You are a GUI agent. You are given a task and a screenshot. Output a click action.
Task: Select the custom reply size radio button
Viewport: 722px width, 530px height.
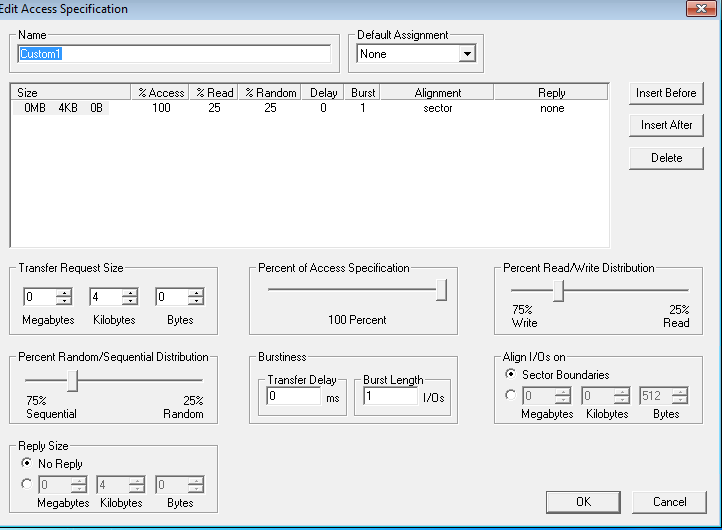point(27,484)
